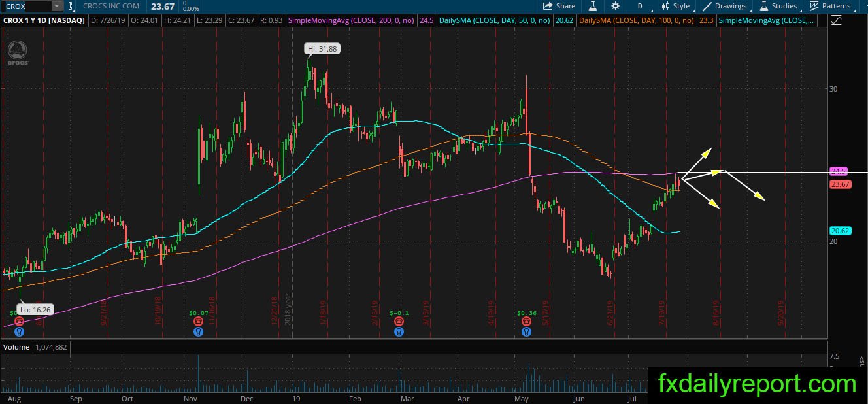Click the Volume study label
868x404 pixels.
pos(16,347)
